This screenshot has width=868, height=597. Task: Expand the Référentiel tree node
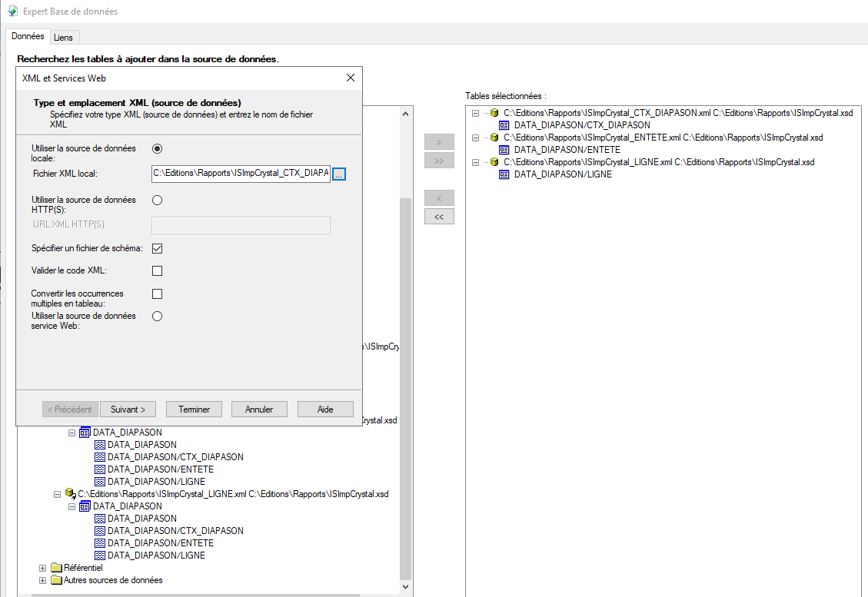coord(43,568)
